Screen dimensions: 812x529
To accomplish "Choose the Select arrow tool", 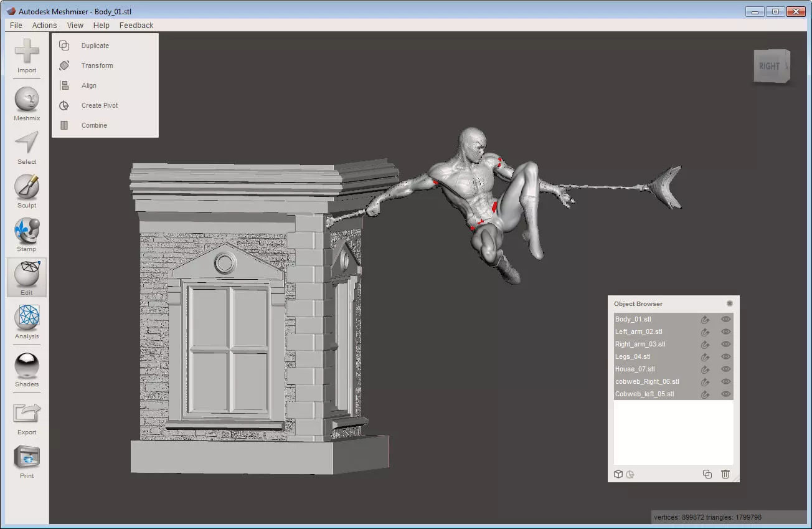I will pyautogui.click(x=27, y=147).
